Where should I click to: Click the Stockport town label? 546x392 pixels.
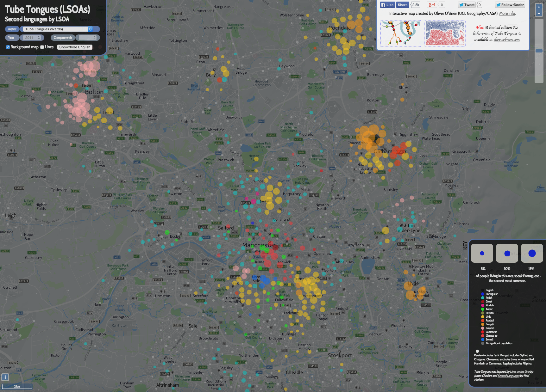340,355
